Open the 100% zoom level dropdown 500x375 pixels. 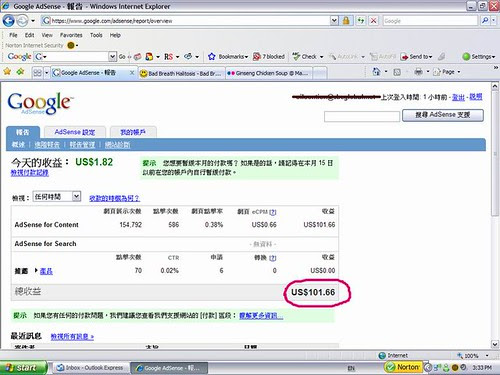pyautogui.click(x=487, y=356)
